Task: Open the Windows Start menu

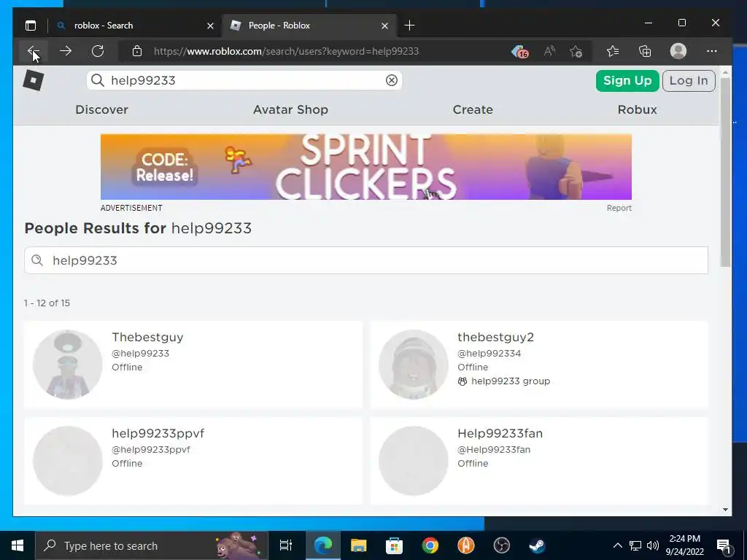Action: (x=18, y=545)
